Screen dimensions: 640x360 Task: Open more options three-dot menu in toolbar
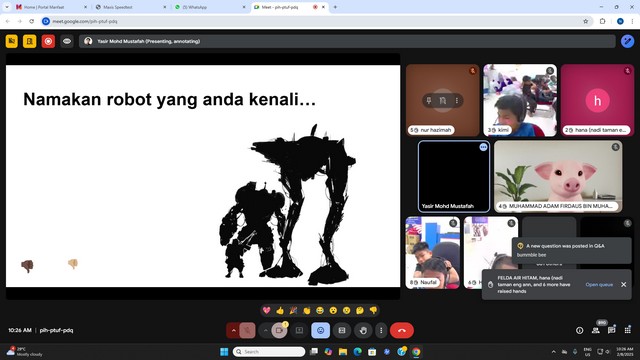pos(381,330)
